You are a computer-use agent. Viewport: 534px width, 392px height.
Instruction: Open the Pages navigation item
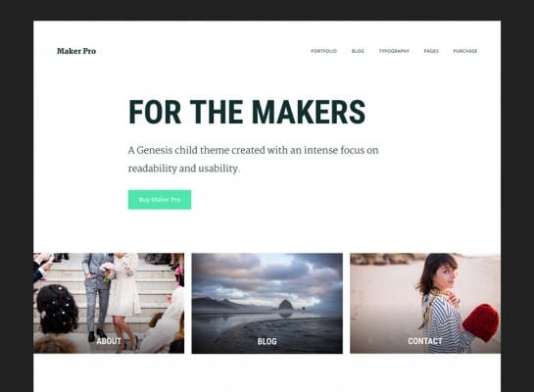(431, 51)
